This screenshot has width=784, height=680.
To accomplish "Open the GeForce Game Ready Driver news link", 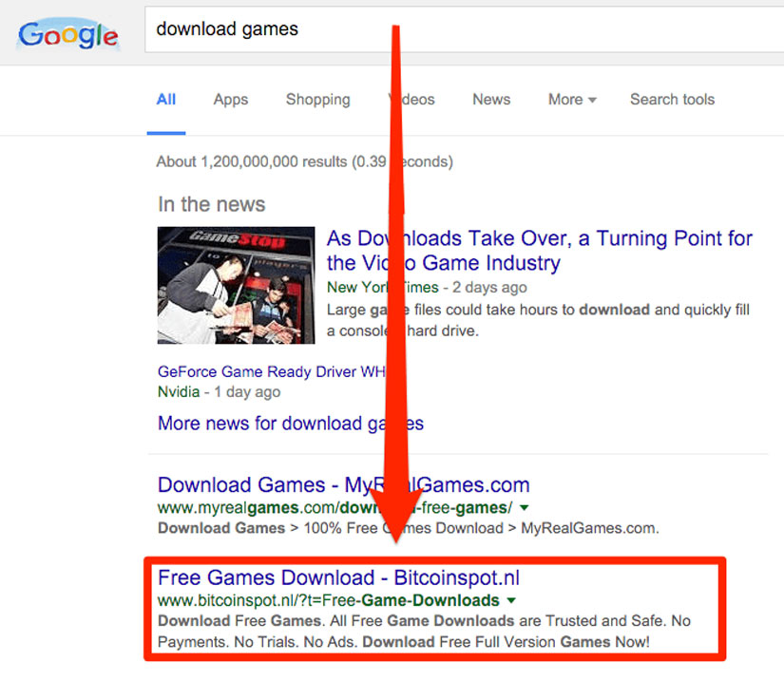I will pos(271,372).
